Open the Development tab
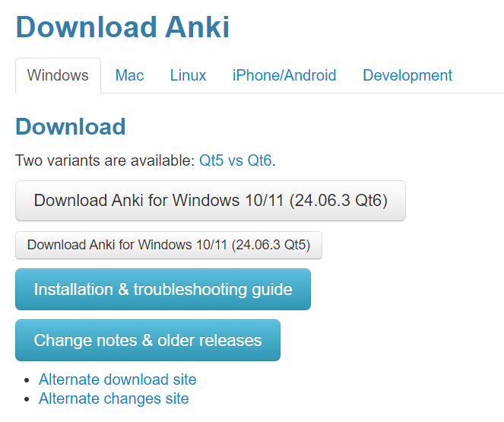Image resolution: width=504 pixels, height=422 pixels. pos(407,75)
